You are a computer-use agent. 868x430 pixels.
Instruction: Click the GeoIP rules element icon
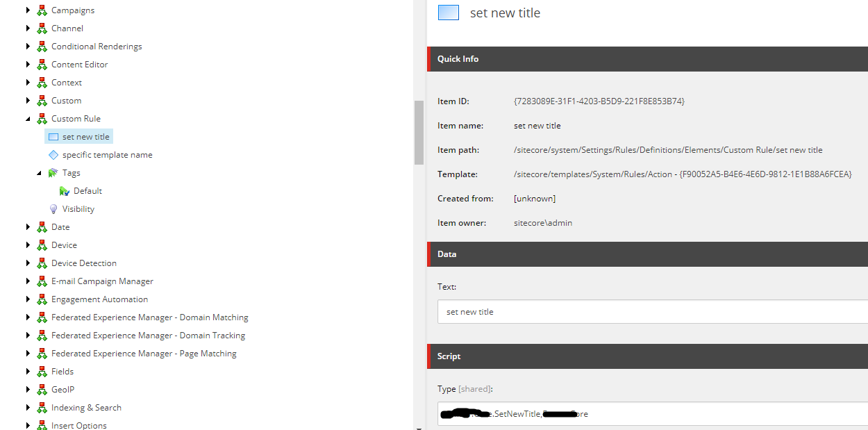41,389
